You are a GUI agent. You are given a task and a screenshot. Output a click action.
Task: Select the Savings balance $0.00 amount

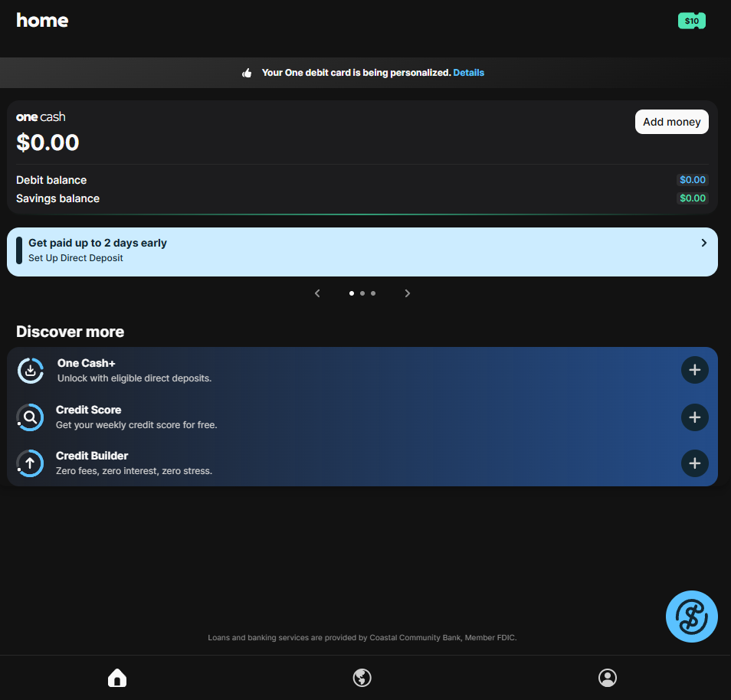point(693,198)
